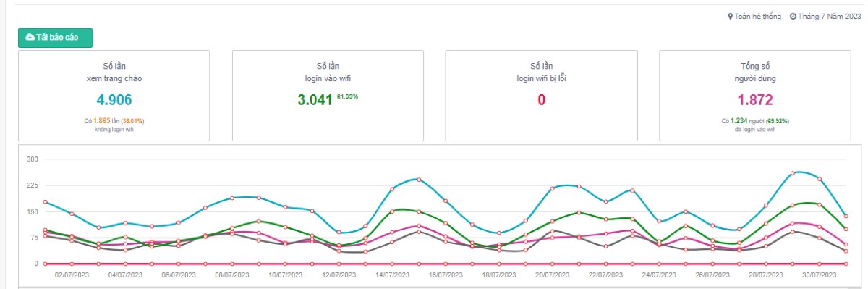Click the 300 y-axis label
This screenshot has height=289, width=868.
click(32, 159)
